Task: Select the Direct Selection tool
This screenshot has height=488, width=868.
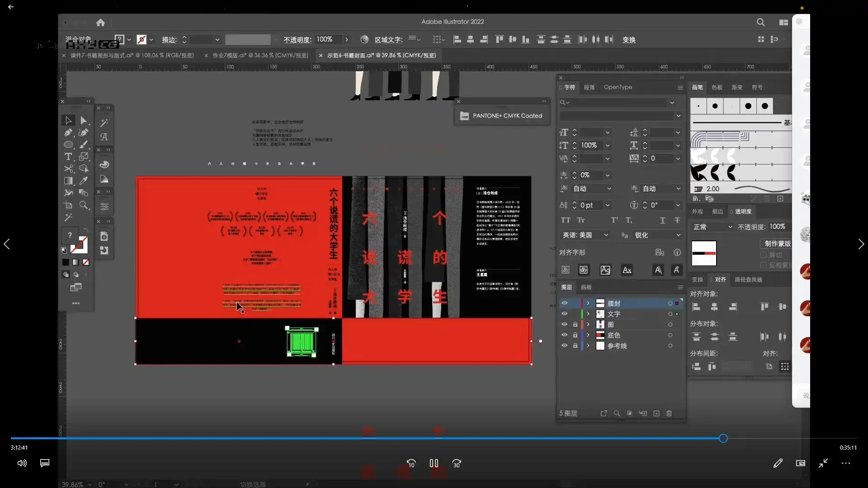Action: tap(84, 120)
